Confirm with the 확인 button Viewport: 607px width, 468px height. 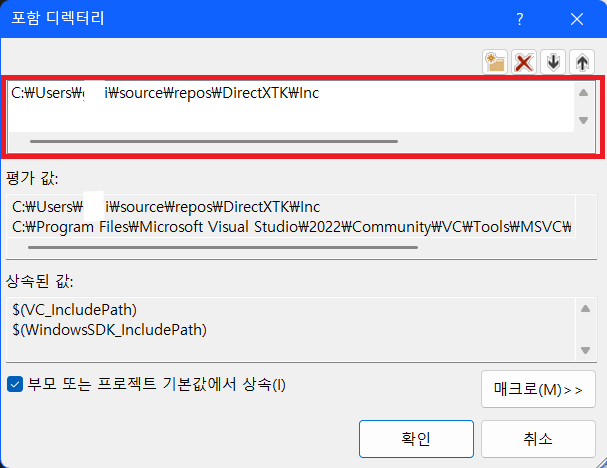pos(416,439)
